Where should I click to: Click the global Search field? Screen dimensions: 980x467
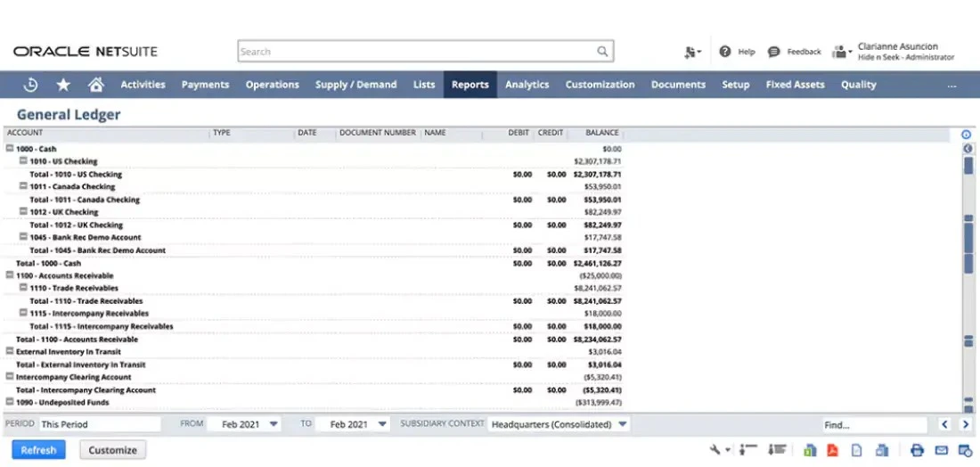[426, 52]
